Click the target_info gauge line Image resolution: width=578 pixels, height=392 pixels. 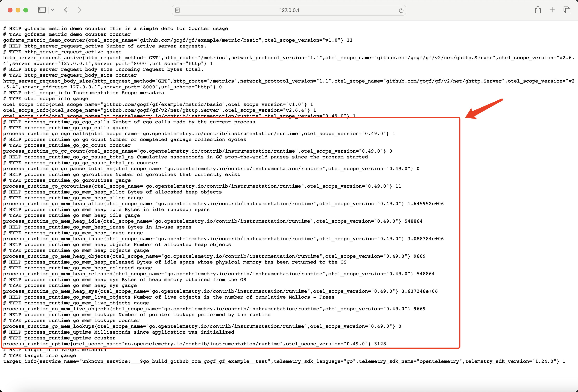[x=39, y=355]
